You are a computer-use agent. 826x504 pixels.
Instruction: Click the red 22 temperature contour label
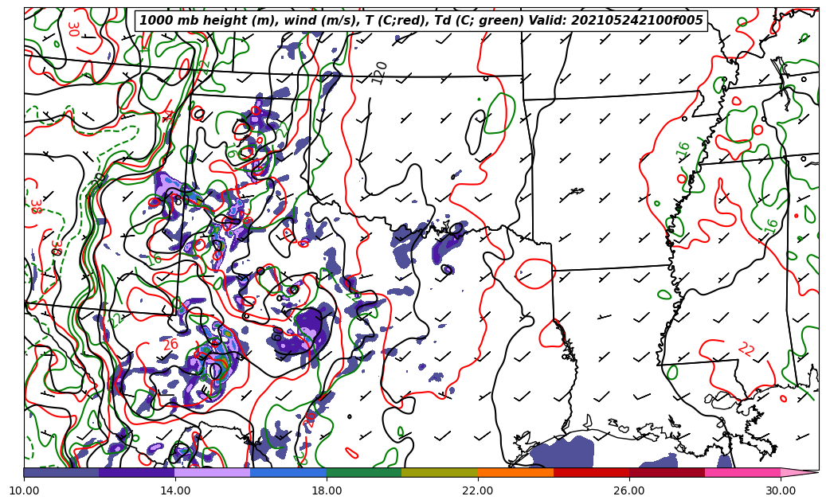(746, 349)
